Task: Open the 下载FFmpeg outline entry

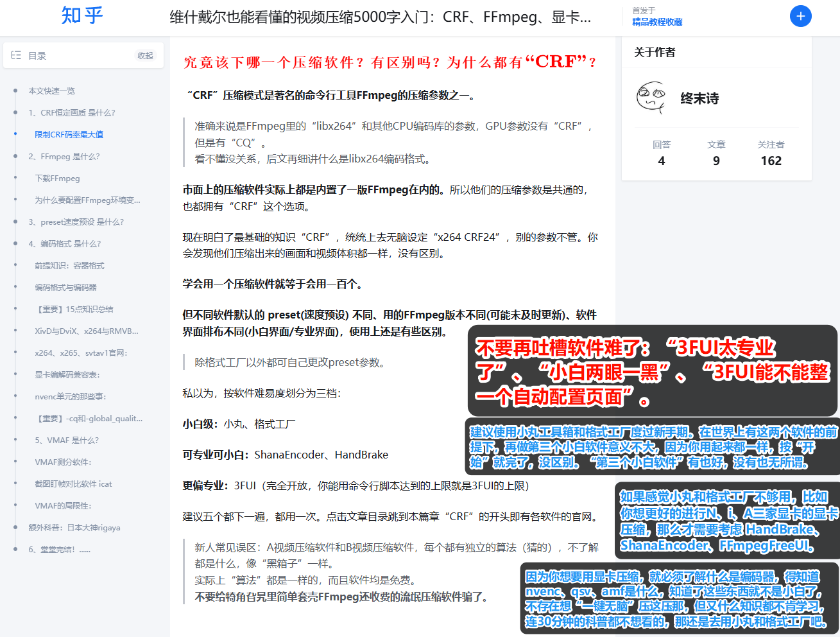Action: coord(58,178)
